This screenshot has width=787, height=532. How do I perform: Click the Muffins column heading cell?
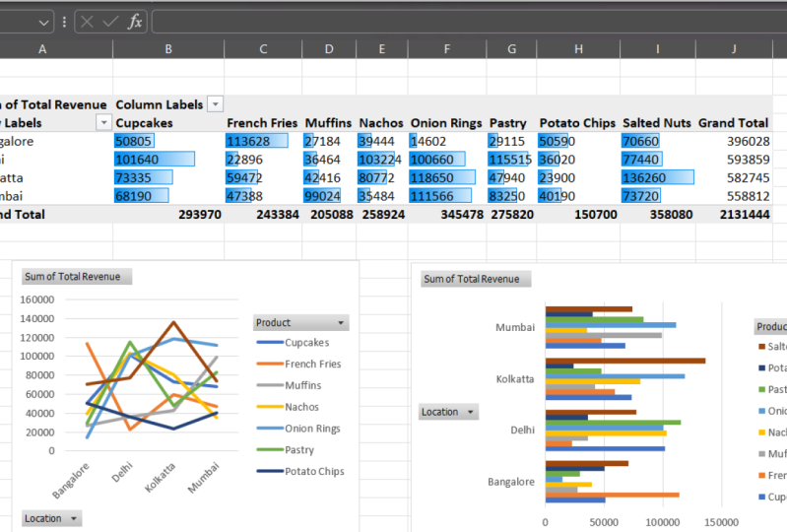(329, 123)
